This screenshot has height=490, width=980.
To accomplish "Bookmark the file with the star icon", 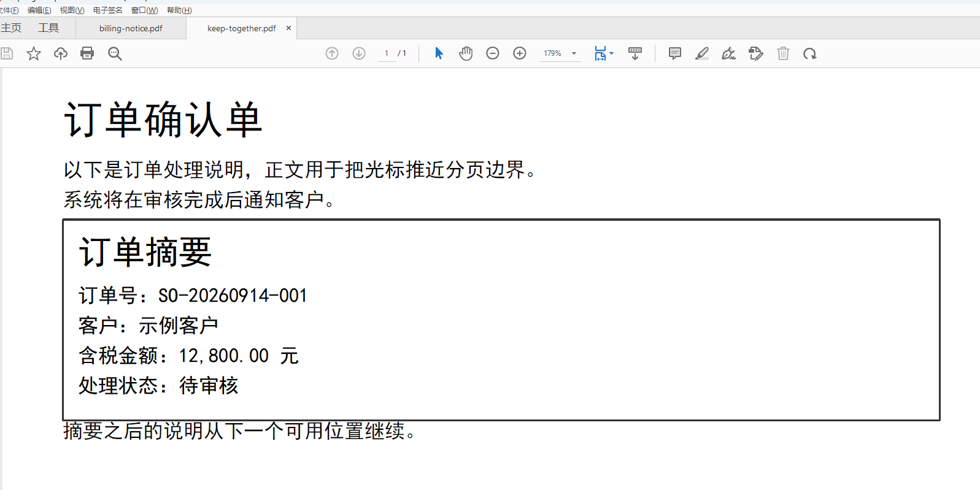I will click(34, 53).
